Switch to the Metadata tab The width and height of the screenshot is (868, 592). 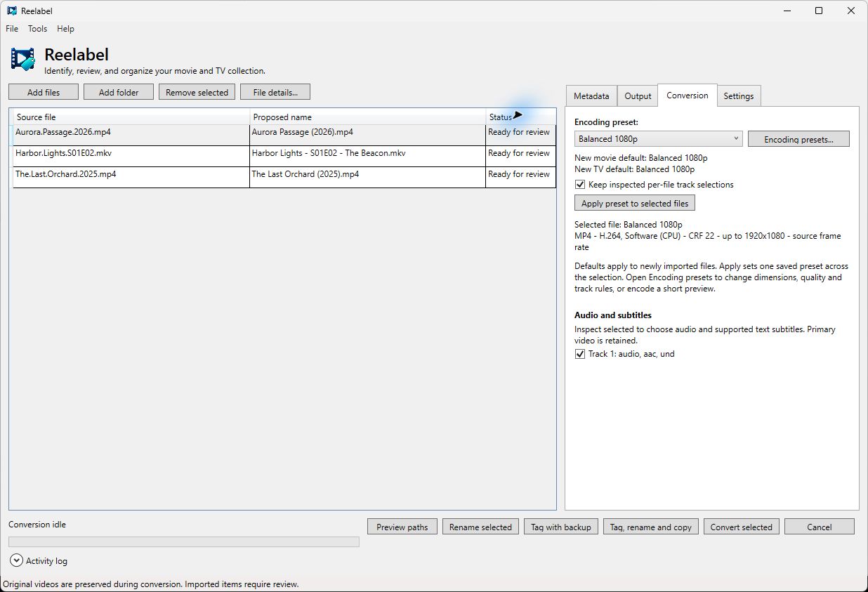[x=591, y=96]
